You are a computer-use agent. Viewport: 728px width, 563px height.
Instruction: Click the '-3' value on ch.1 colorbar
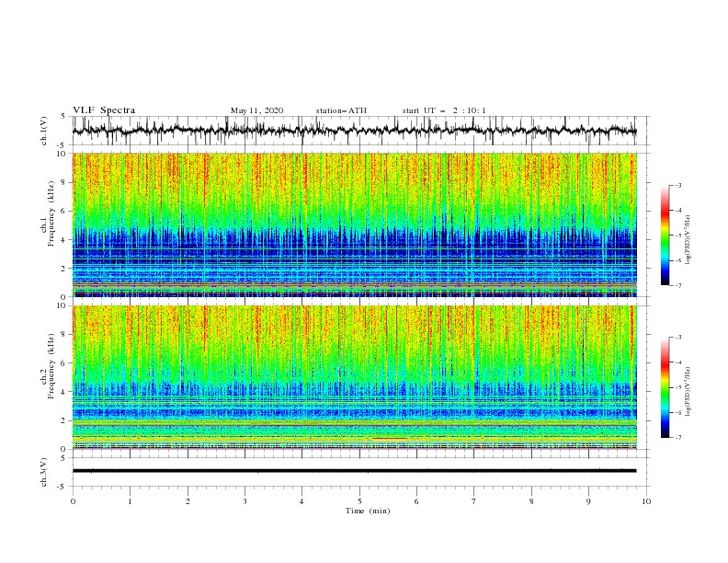coord(677,185)
